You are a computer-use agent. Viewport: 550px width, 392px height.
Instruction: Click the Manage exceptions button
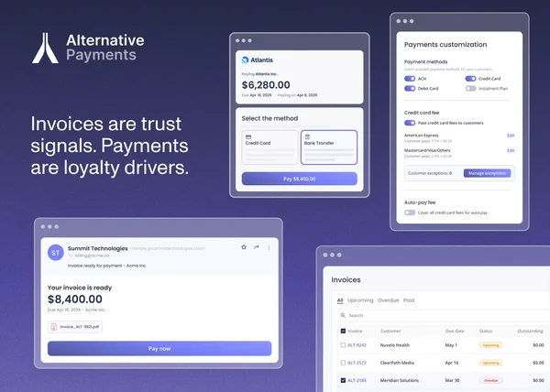point(487,173)
